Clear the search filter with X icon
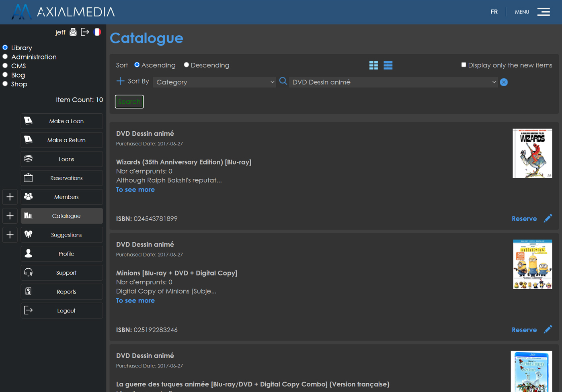562x392 pixels. click(x=504, y=82)
